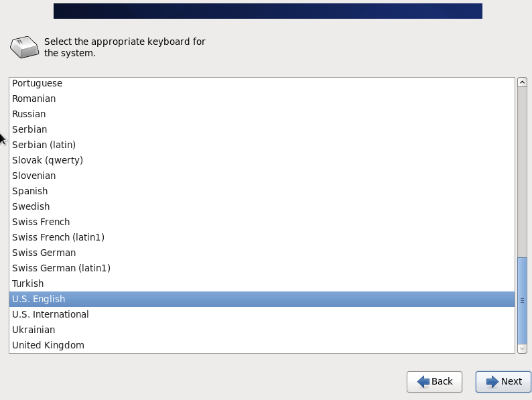Pick Swiss German (latin1) layout
Screen dimensions: 532x400
point(262,268)
